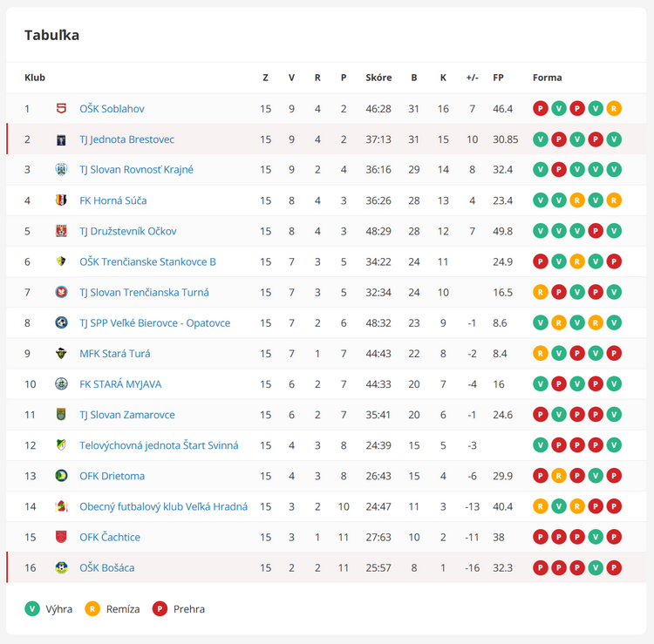Click OŠK Bošáca's first form badge
654x644 pixels.
[541, 567]
